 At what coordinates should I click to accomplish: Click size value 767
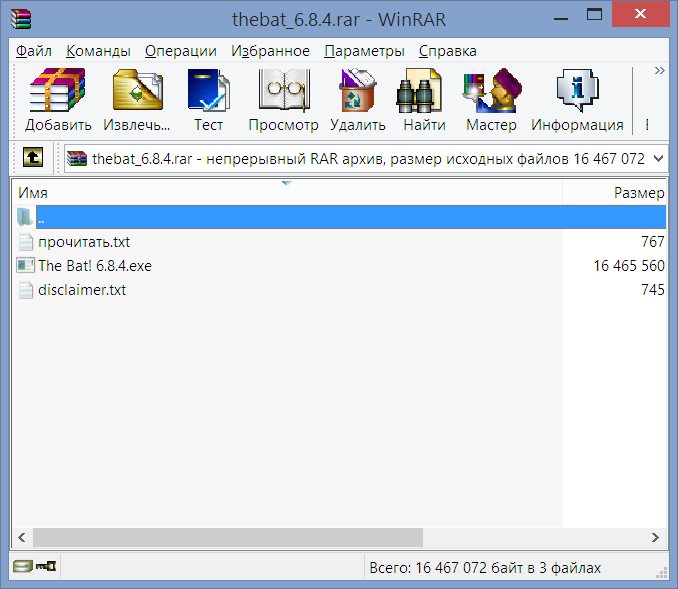point(653,241)
